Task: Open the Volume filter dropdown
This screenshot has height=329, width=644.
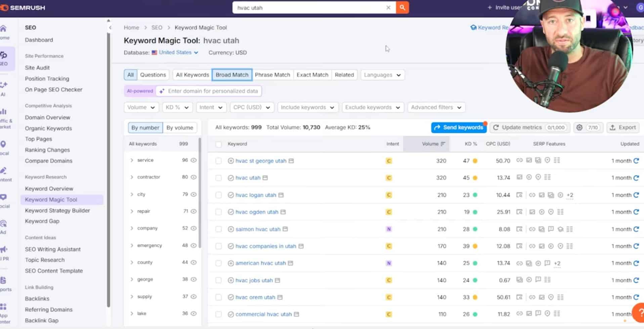Action: click(141, 107)
